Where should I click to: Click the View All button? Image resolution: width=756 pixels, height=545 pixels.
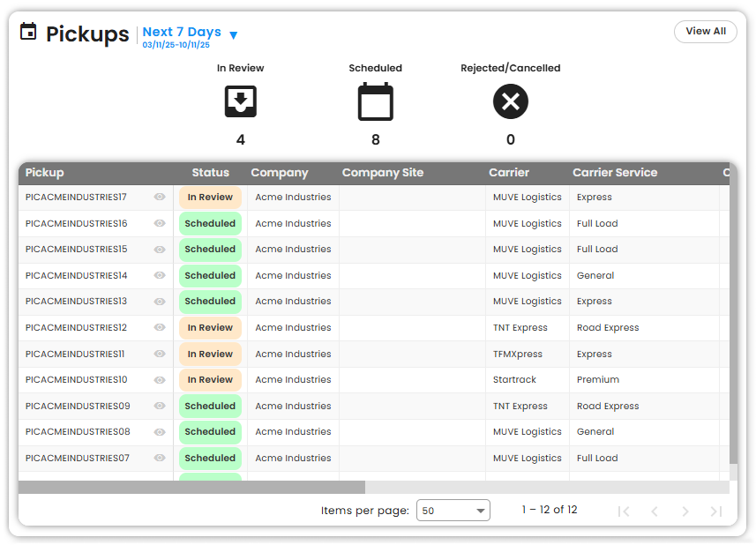[x=705, y=32]
